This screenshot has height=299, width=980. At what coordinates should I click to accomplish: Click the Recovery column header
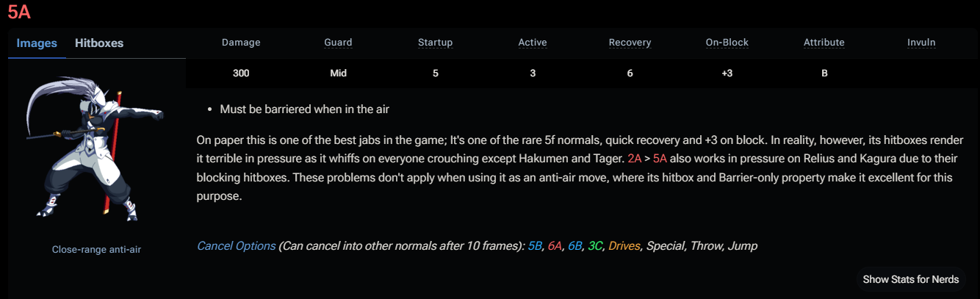tap(630, 43)
